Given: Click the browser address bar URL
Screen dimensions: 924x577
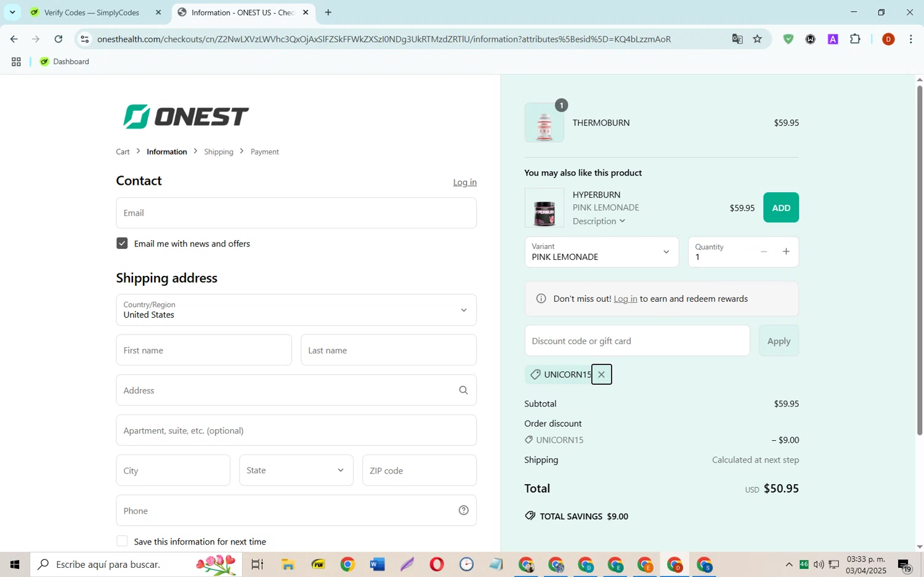Looking at the screenshot, I should pos(384,39).
